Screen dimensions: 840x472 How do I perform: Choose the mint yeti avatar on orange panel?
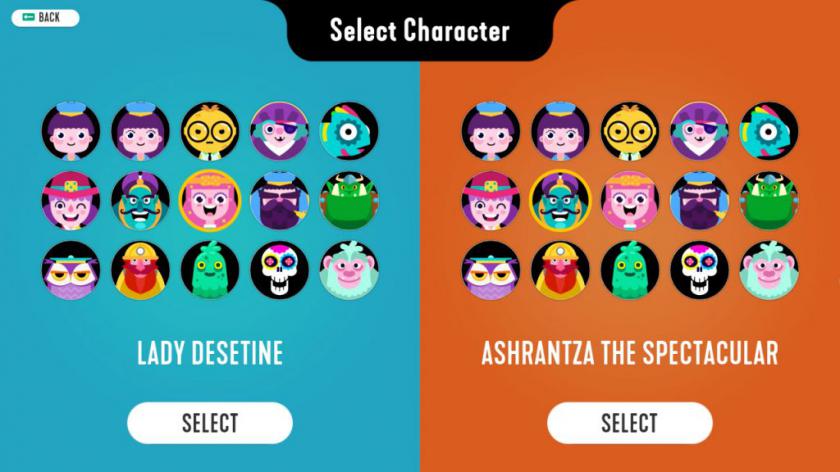769,270
